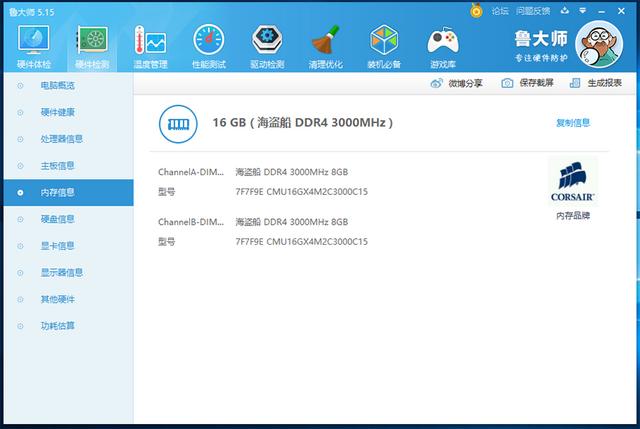Open 处理器信息 sidebar item

61,139
